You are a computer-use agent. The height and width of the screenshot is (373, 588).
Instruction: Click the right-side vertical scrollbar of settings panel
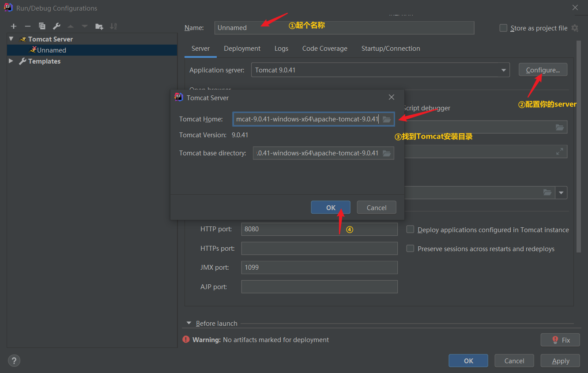tap(579, 147)
